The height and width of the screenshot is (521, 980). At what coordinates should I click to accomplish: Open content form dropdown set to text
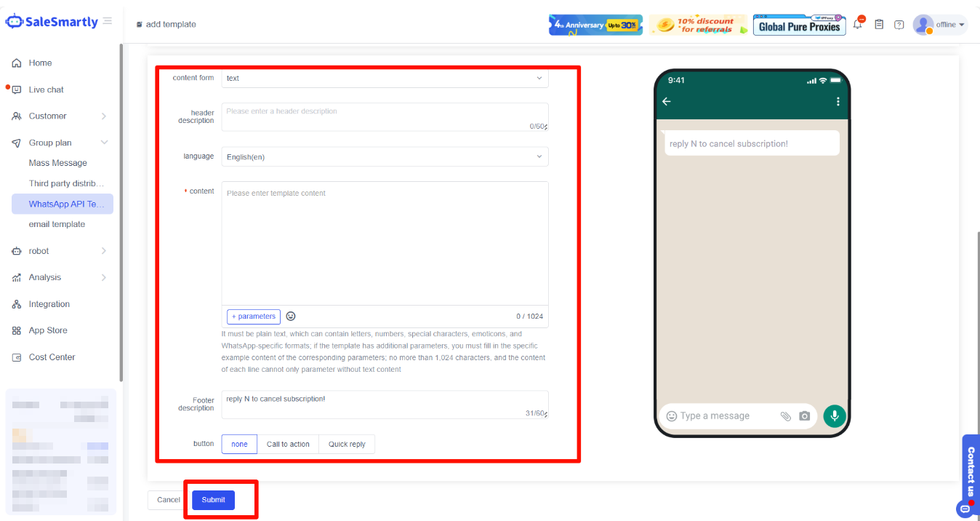pyautogui.click(x=385, y=78)
